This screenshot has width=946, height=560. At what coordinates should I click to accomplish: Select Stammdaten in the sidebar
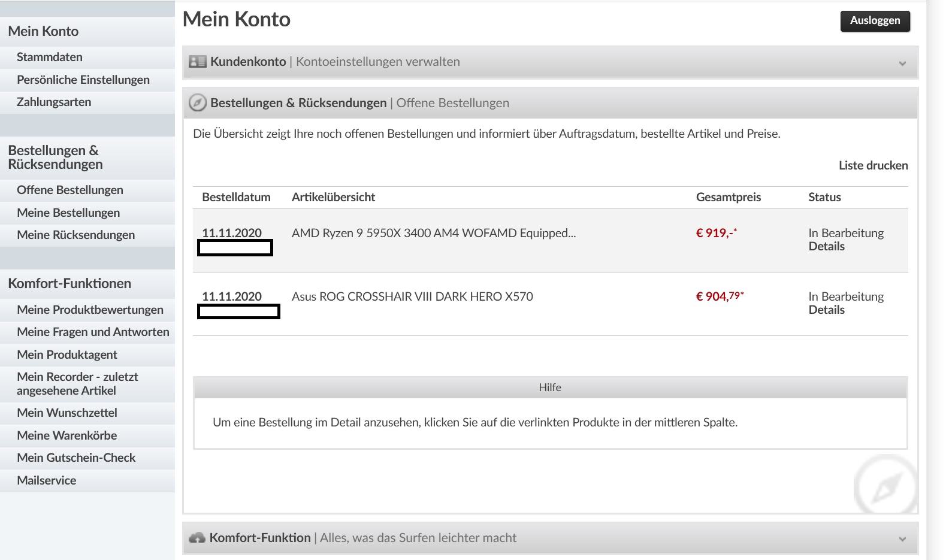50,57
